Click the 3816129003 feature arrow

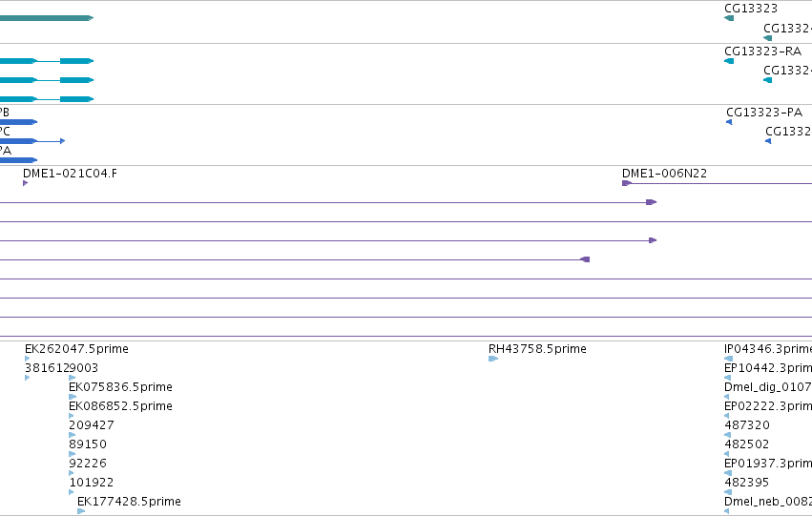point(28,378)
